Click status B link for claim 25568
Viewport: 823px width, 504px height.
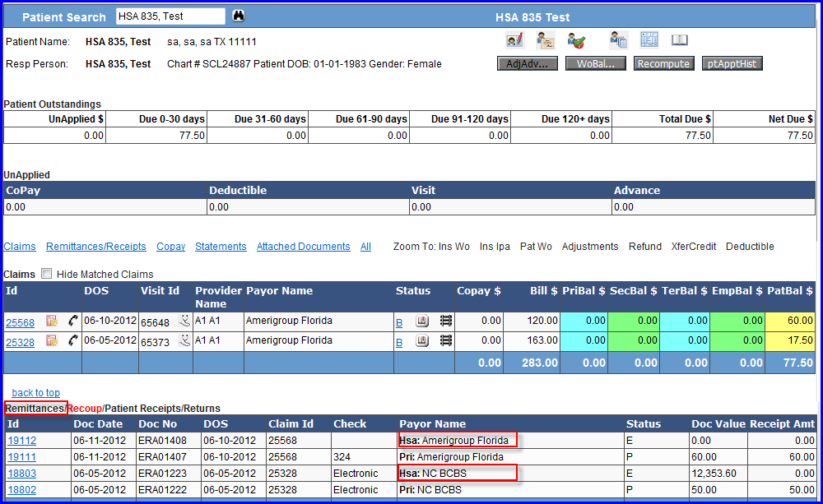click(399, 322)
